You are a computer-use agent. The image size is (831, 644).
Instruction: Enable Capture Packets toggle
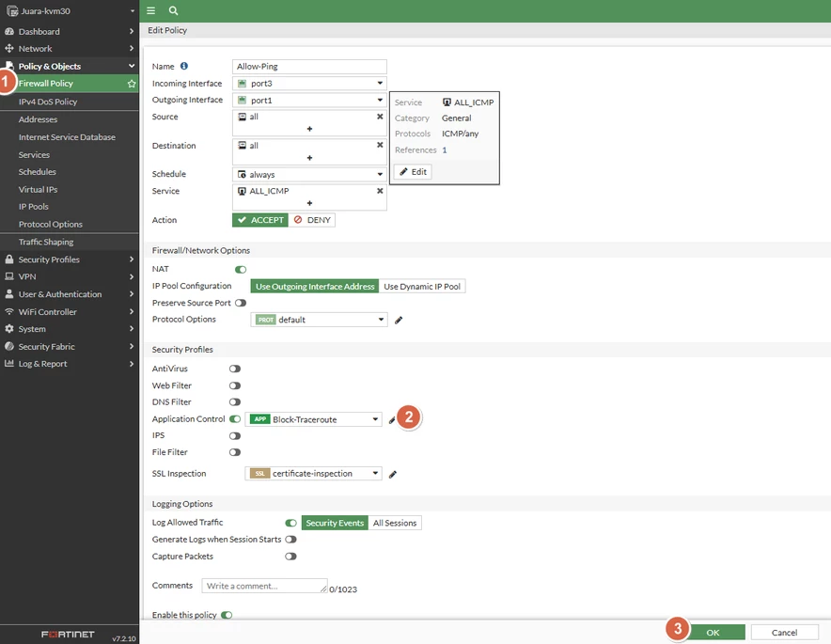click(x=290, y=557)
